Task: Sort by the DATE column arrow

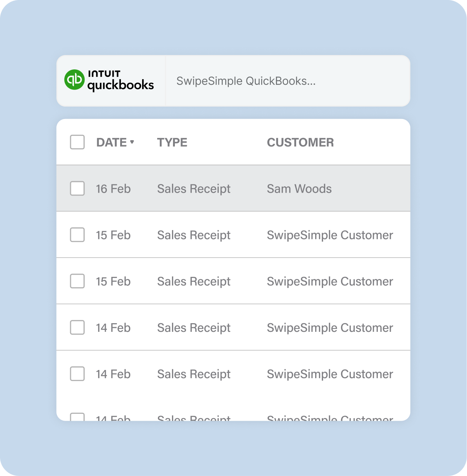Action: click(132, 142)
